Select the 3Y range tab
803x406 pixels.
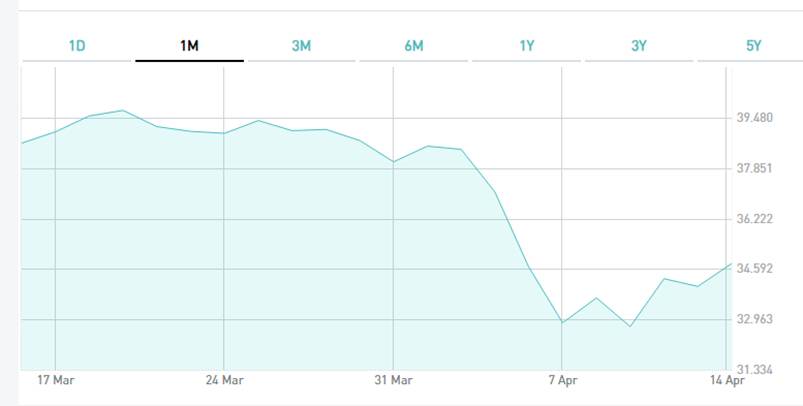point(639,46)
